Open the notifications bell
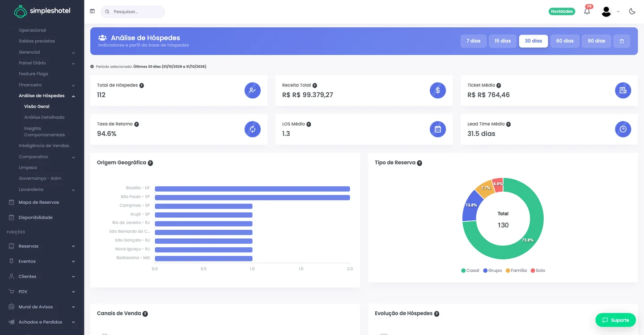The image size is (644, 335). [587, 11]
